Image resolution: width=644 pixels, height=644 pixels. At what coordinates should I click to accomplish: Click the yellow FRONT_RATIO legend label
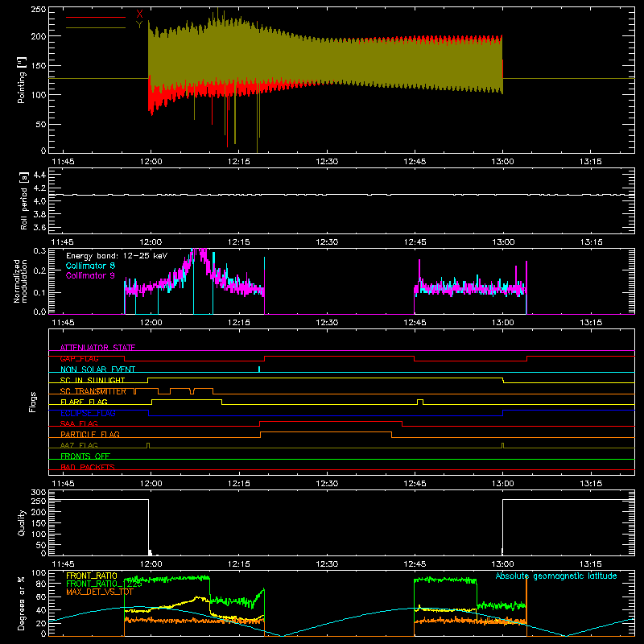(x=92, y=576)
